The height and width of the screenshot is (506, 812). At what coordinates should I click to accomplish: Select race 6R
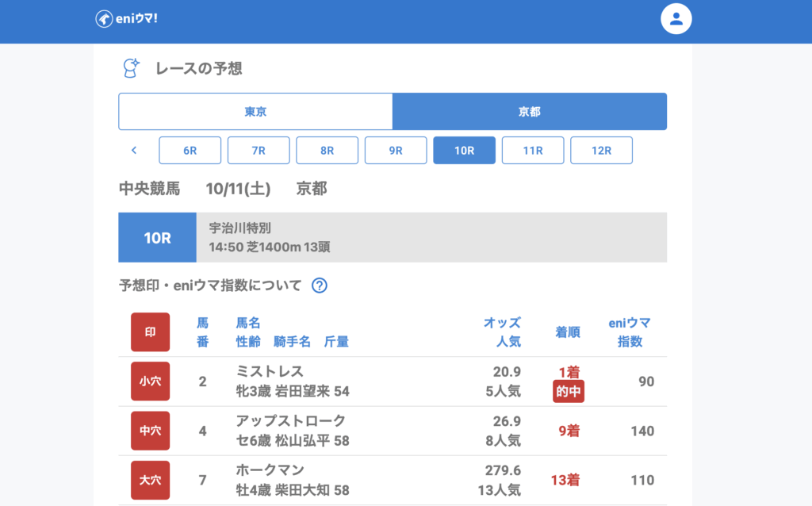(x=190, y=150)
